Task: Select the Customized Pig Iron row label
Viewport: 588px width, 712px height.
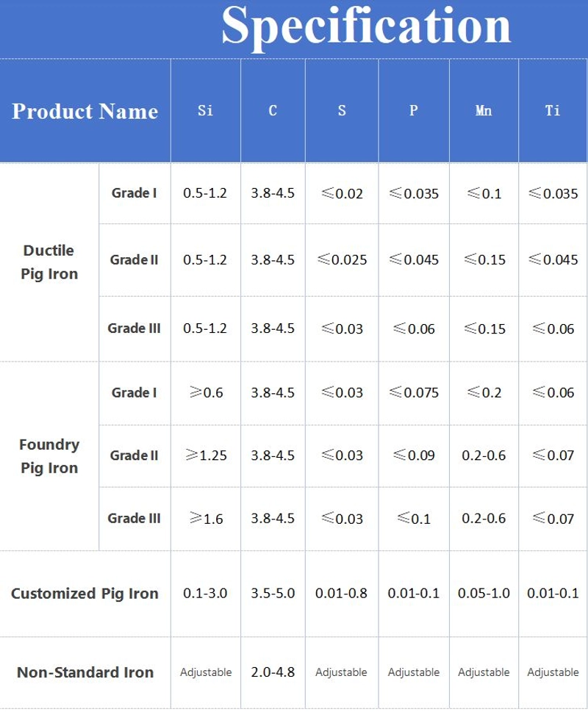Action: pyautogui.click(x=85, y=593)
